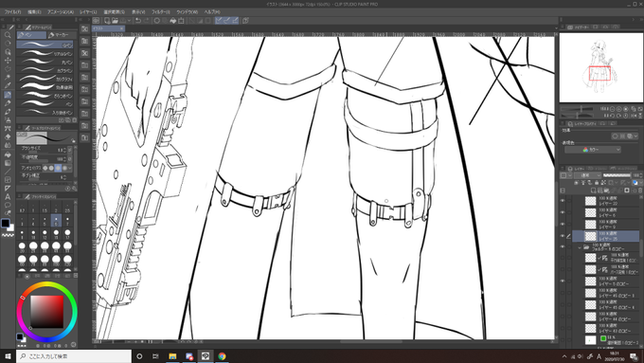Screen dimensions: 644x363
Task: Select the third anti-aliasing level option
Action: (58, 168)
